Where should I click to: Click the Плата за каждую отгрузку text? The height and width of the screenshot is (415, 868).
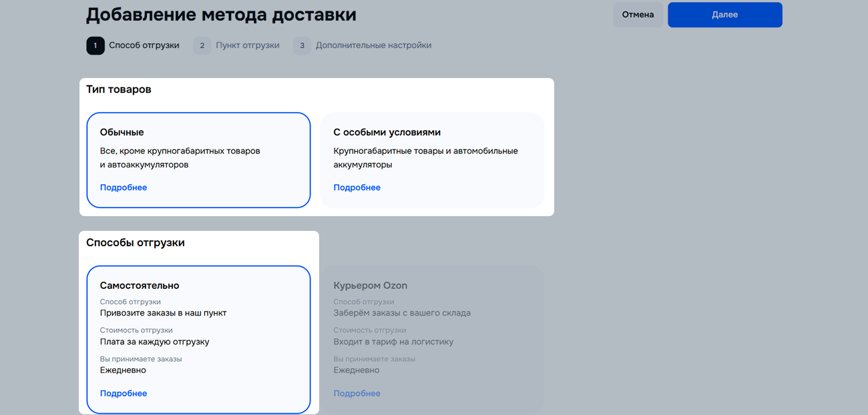click(155, 342)
